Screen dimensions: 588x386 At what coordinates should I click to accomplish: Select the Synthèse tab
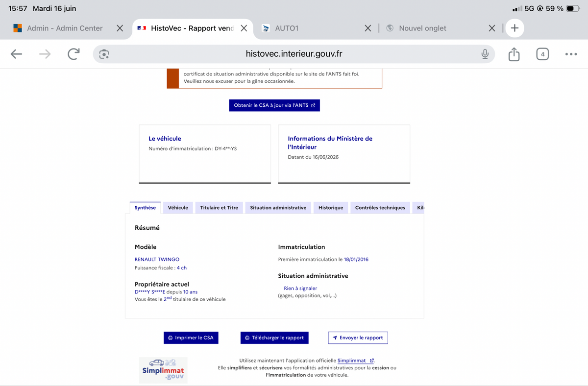145,208
